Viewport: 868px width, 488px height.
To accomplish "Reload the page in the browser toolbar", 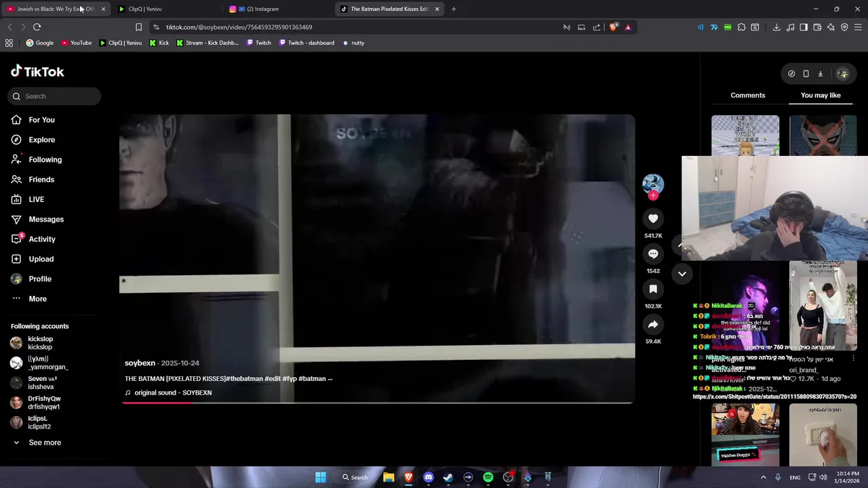I will click(37, 27).
